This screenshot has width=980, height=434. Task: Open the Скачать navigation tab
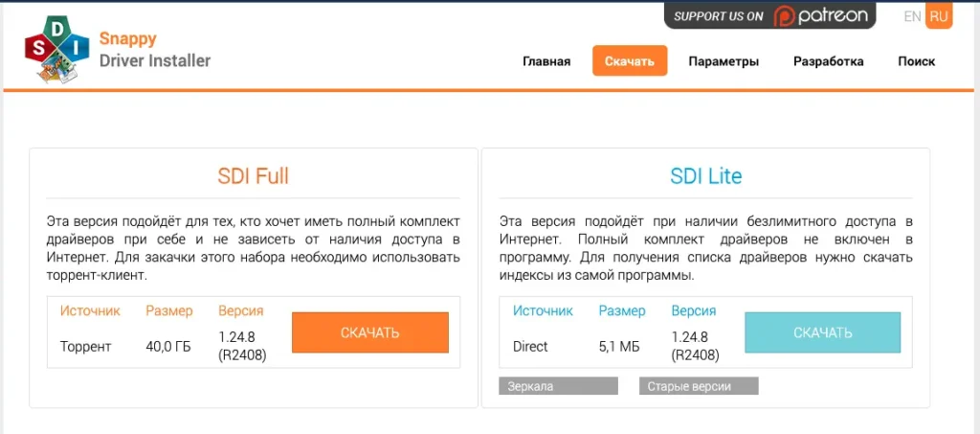630,60
